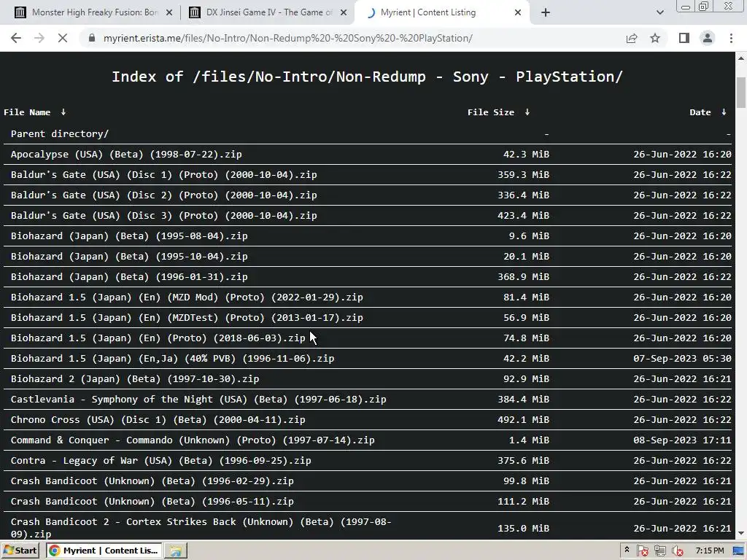
Task: Click the muted volume tray icon
Action: click(678, 551)
